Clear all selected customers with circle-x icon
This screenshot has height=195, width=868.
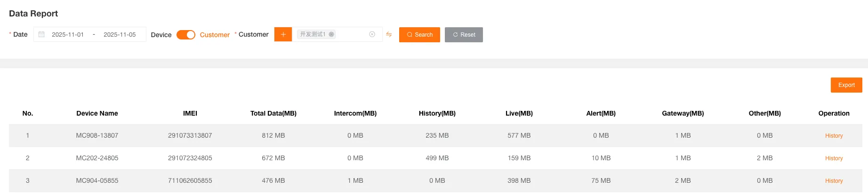(372, 34)
